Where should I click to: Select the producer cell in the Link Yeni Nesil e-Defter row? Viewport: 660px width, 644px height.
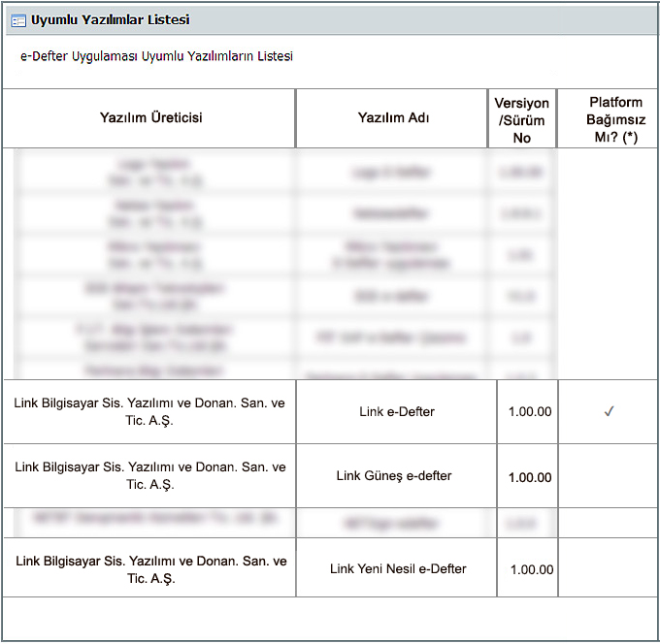[151, 569]
